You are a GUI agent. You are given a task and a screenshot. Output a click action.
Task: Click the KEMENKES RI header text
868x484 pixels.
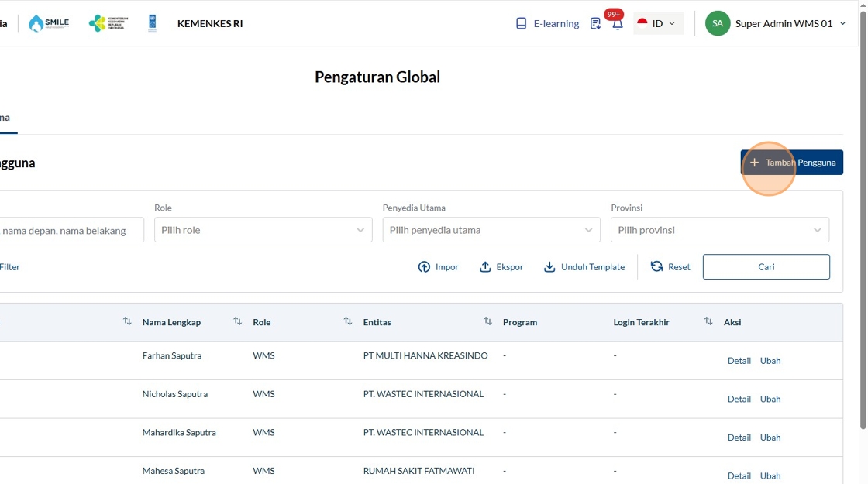click(x=210, y=23)
